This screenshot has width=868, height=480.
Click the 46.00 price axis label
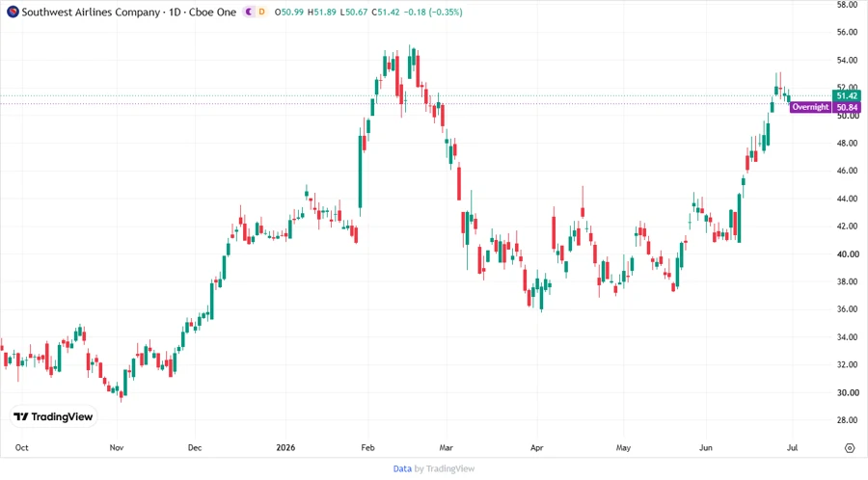tap(847, 171)
